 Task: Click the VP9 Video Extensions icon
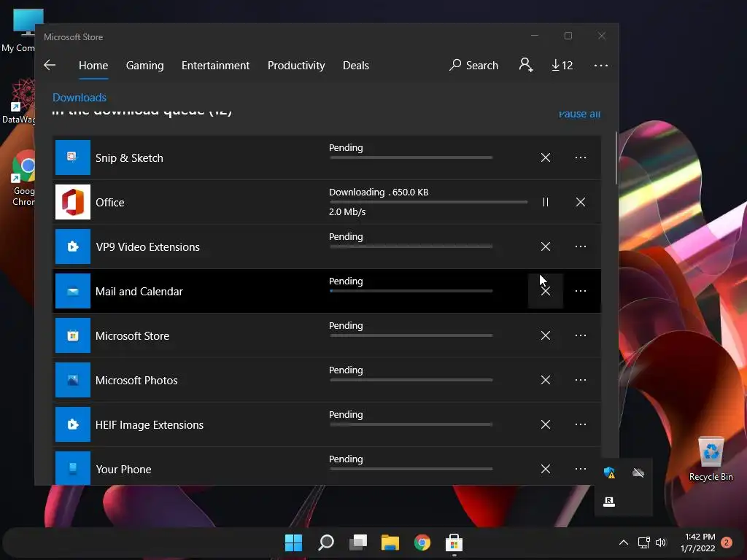pyautogui.click(x=73, y=246)
